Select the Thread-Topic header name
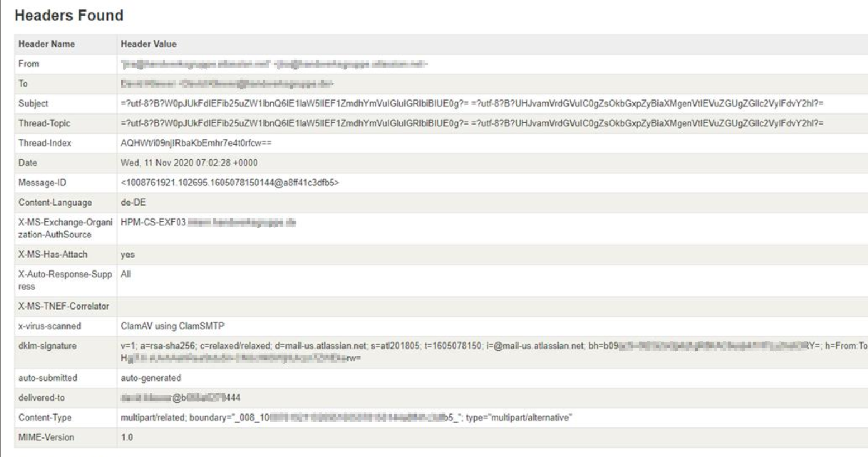868x457 pixels. [x=44, y=123]
